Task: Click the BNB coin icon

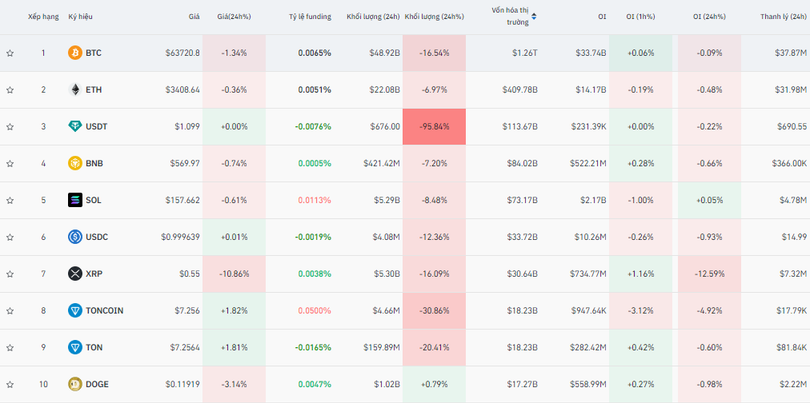Action: click(74, 163)
